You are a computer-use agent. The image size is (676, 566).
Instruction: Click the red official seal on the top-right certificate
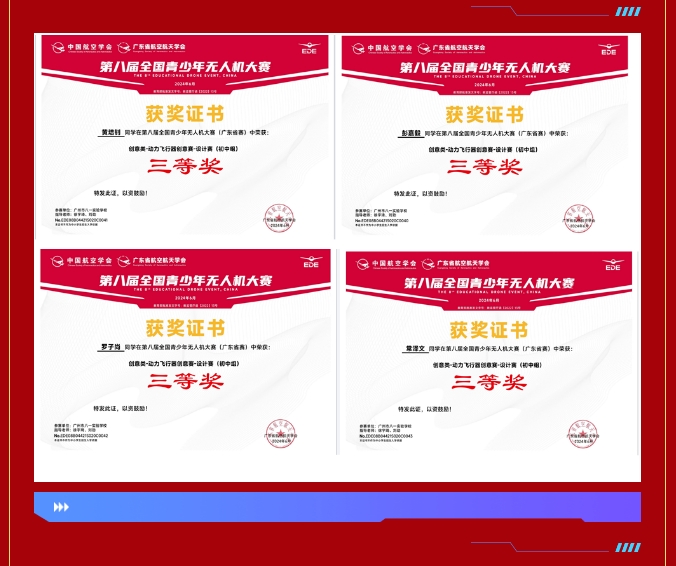coord(577,218)
